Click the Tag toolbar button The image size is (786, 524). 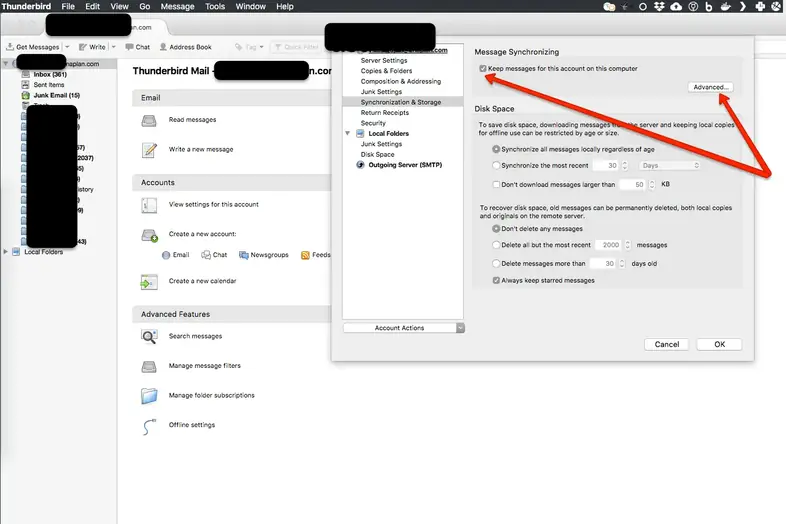249,47
